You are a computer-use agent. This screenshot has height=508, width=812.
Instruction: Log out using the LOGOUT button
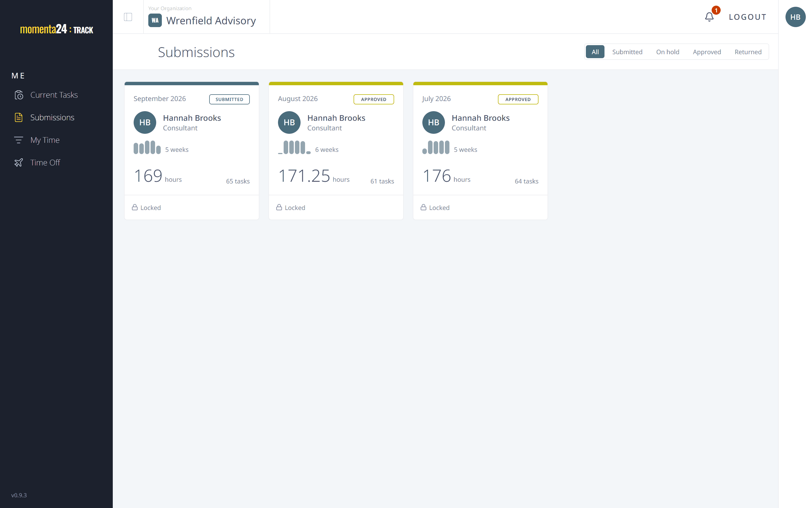click(x=748, y=17)
